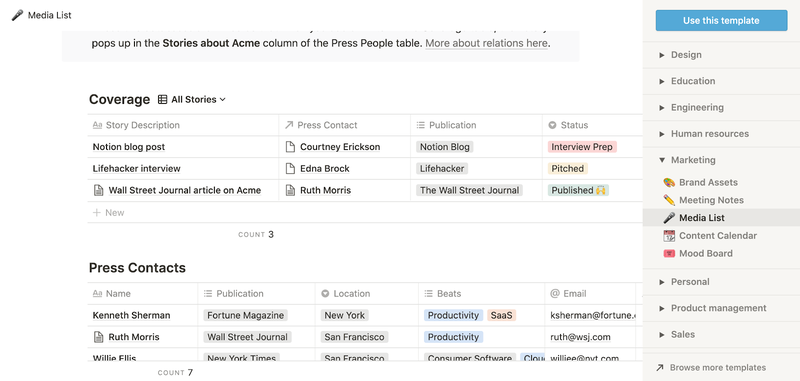This screenshot has width=800, height=381.
Task: Click the Press Contacts heading
Action: pos(137,268)
